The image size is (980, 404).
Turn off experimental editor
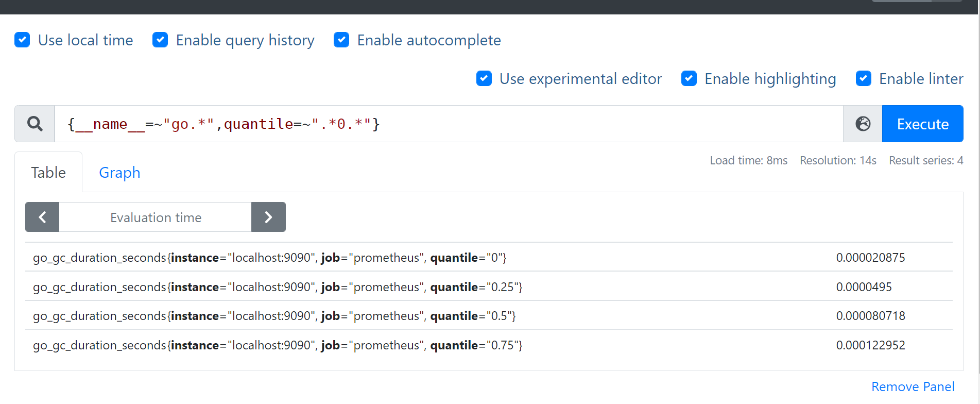point(484,79)
